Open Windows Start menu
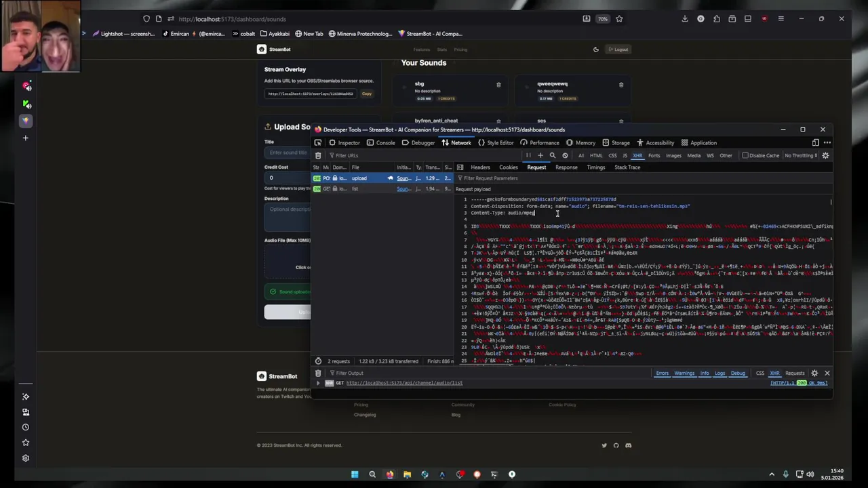The image size is (868, 488). [x=355, y=474]
